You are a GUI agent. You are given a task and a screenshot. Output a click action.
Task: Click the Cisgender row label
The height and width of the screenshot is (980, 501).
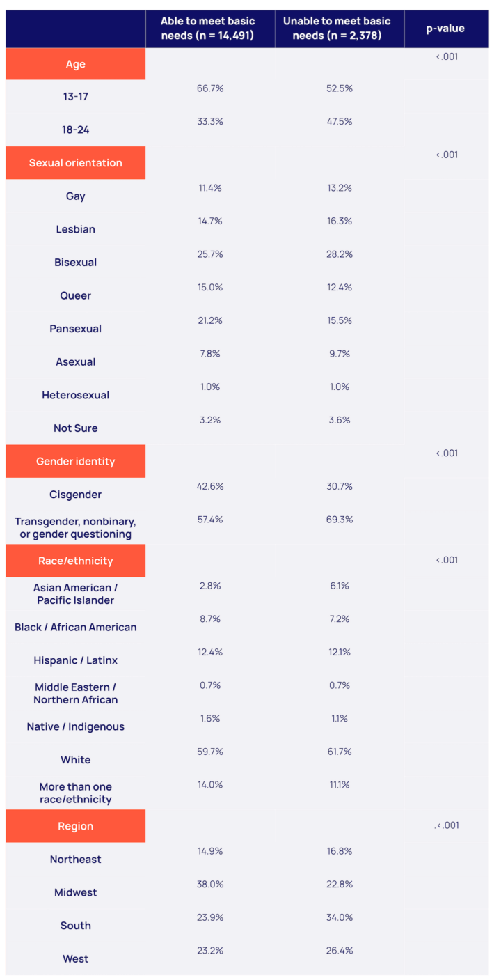76,495
